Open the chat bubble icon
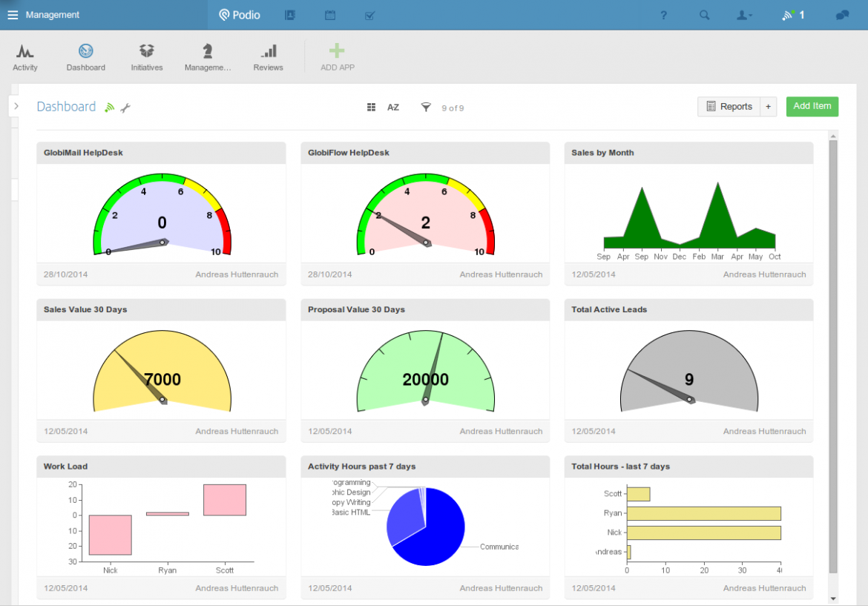 coord(842,14)
